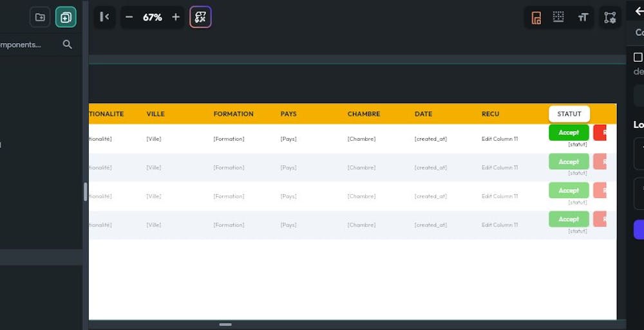Toggle the formula/AI tool icon
644x330 pixels.
click(x=200, y=17)
